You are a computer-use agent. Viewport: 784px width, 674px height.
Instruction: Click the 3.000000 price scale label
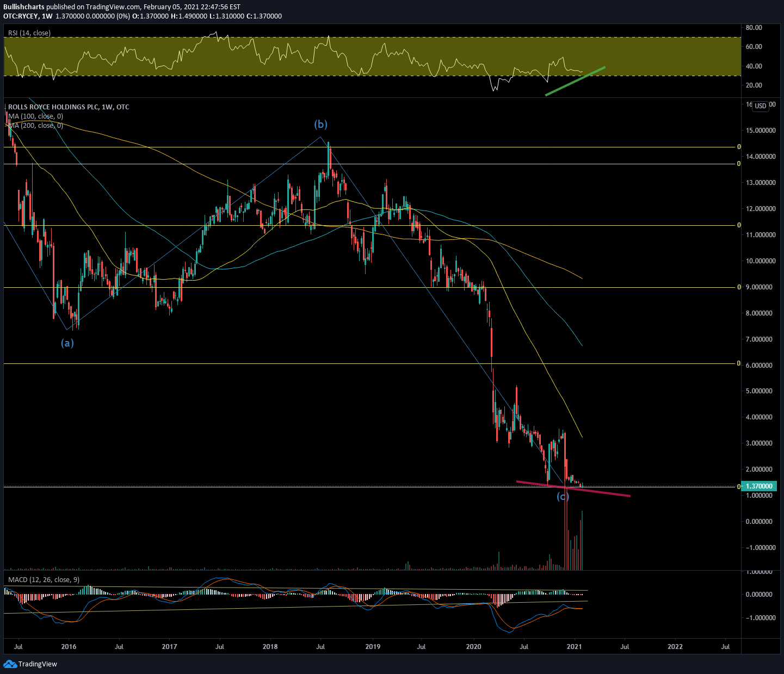(x=758, y=443)
